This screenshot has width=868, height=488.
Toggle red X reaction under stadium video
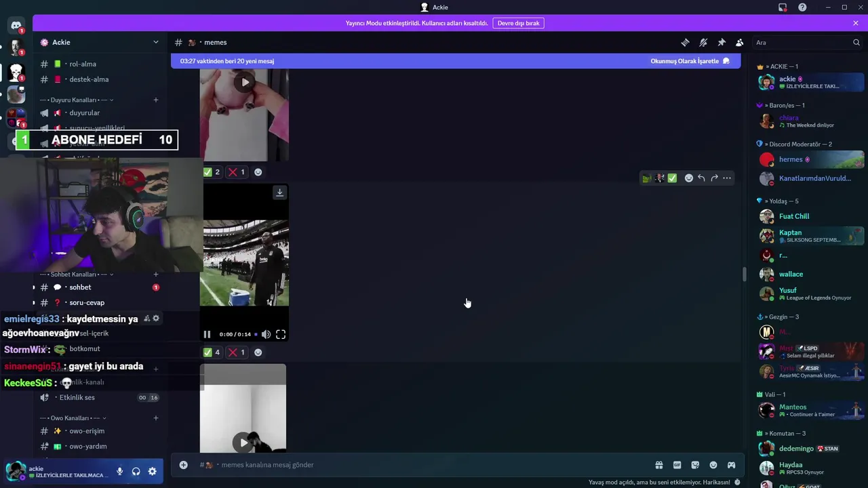click(x=237, y=352)
